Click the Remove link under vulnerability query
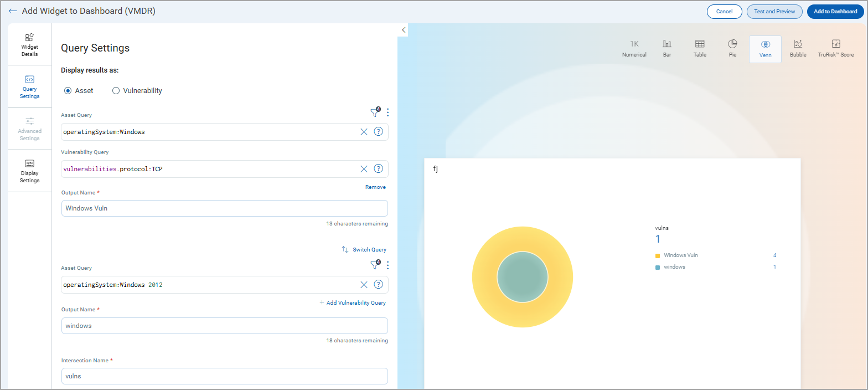This screenshot has height=390, width=868. (x=375, y=187)
